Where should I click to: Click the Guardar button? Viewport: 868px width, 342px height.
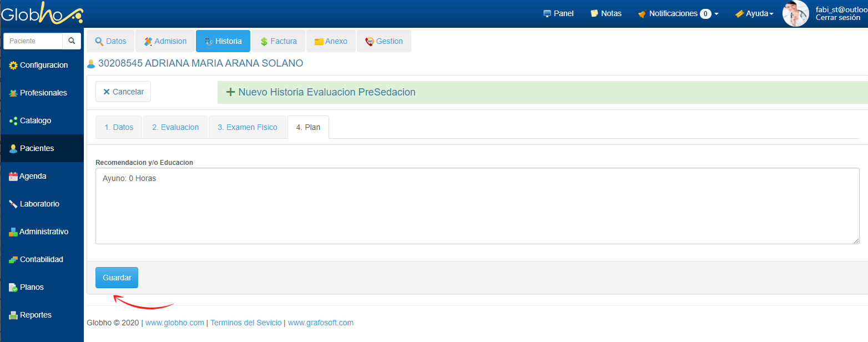click(117, 278)
